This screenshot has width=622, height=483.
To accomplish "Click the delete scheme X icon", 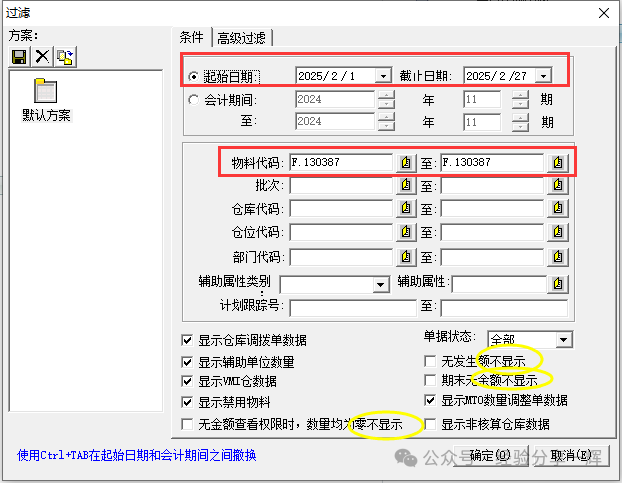I will click(42, 58).
